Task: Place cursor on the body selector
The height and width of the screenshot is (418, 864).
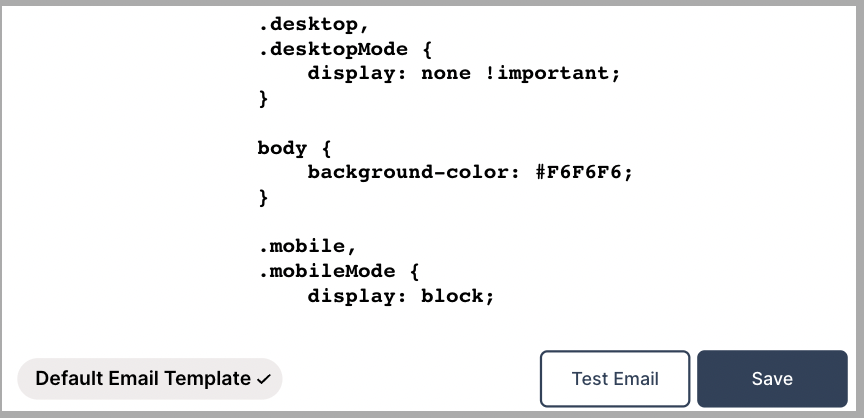Action: click(282, 148)
